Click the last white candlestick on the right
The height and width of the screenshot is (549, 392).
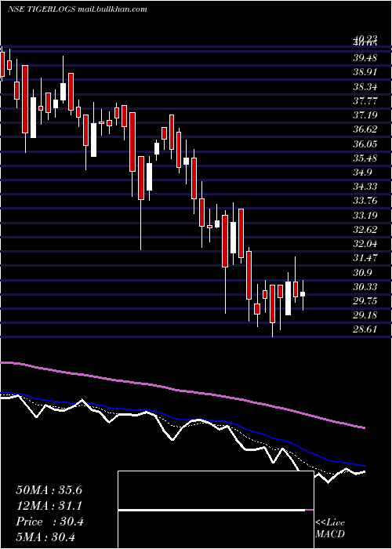coord(303,294)
